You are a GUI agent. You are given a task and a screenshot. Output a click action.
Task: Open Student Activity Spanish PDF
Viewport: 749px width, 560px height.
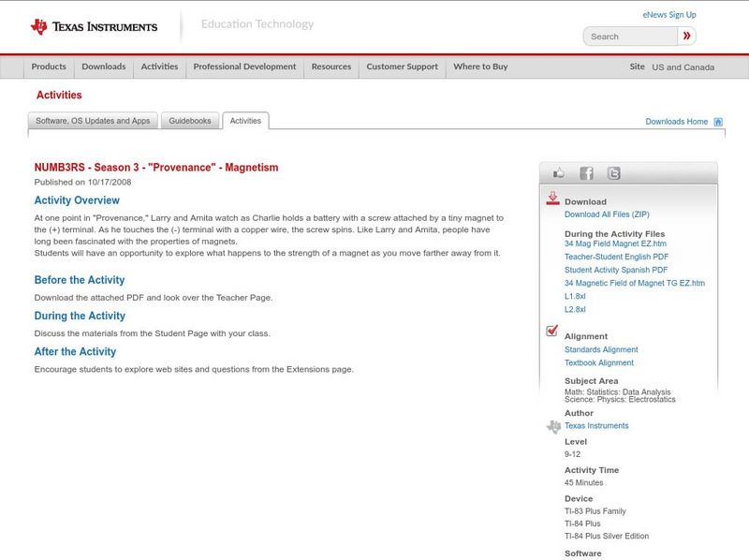pyautogui.click(x=616, y=270)
